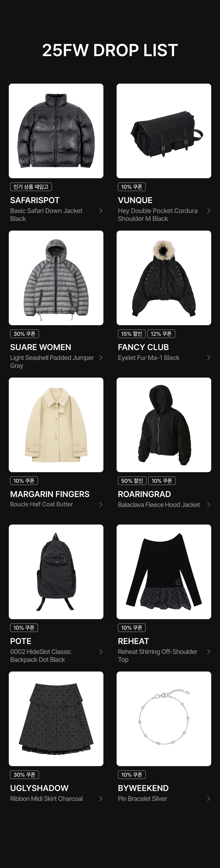This screenshot has width=220, height=868.
Task: Tap the arrow beside Balaclava Fleece Hood Jacket
Action: point(209,505)
